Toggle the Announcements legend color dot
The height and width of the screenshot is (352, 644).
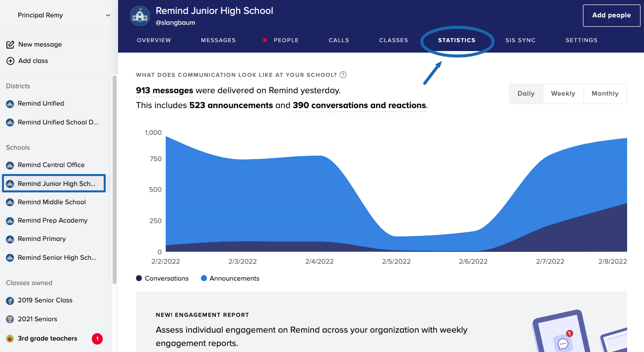(204, 279)
